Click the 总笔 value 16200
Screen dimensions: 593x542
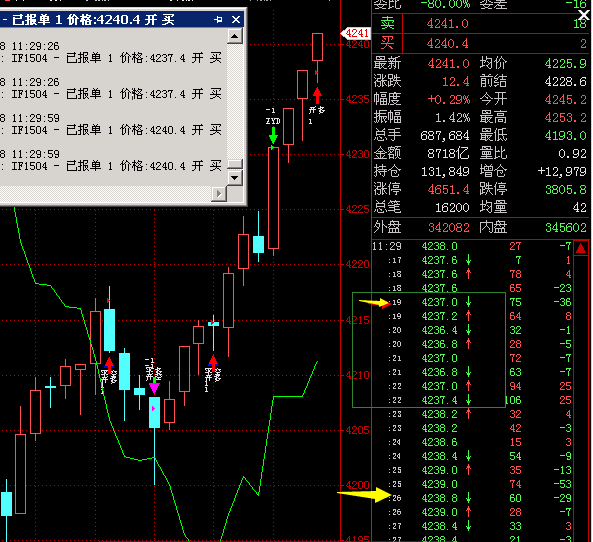click(452, 208)
